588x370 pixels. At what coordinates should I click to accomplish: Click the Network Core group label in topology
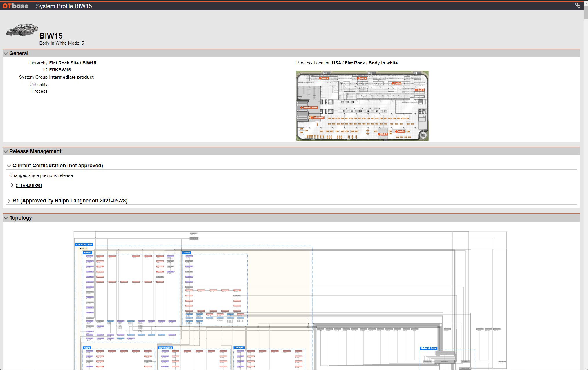428,348
